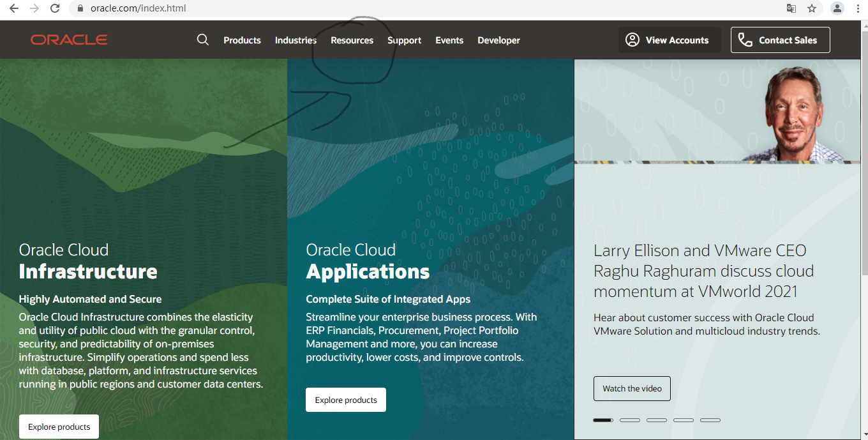Open the Support menu
Screen dimensions: 868x440
[404, 40]
